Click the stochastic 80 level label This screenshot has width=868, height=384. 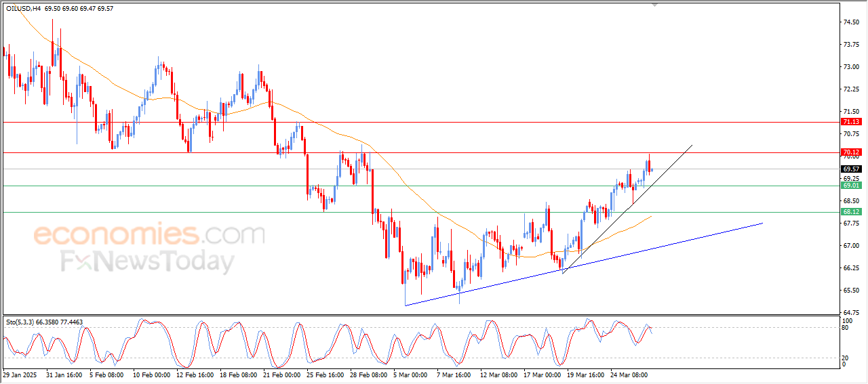click(x=846, y=328)
